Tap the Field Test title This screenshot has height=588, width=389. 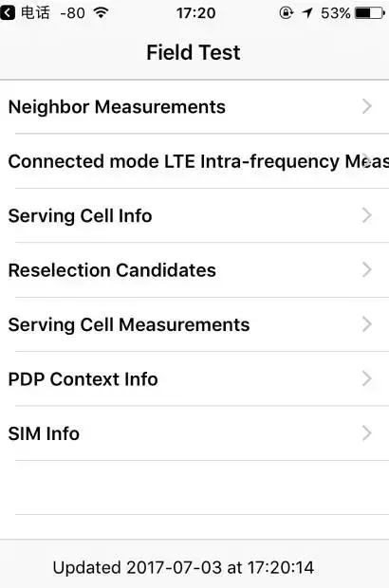pos(194,52)
